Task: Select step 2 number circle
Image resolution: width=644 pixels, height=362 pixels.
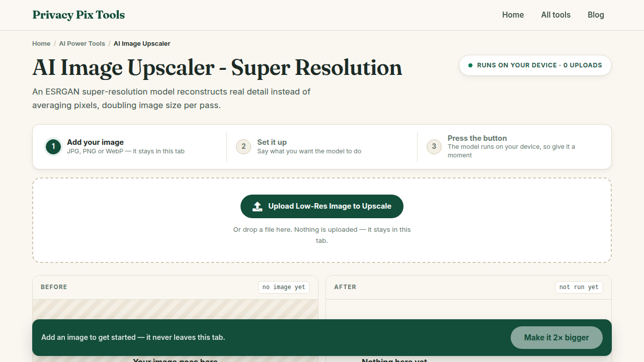Action: point(244,147)
